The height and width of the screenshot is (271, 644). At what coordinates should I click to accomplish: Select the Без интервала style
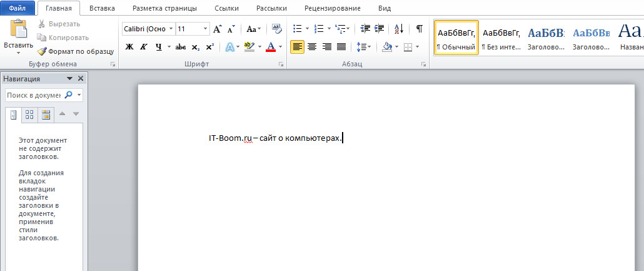[501, 38]
